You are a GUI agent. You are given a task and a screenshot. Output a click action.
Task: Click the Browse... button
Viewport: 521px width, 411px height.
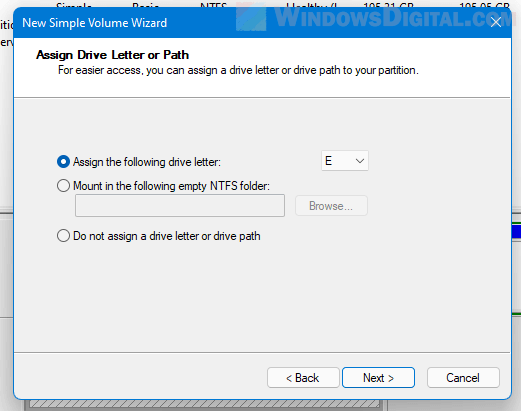[331, 206]
